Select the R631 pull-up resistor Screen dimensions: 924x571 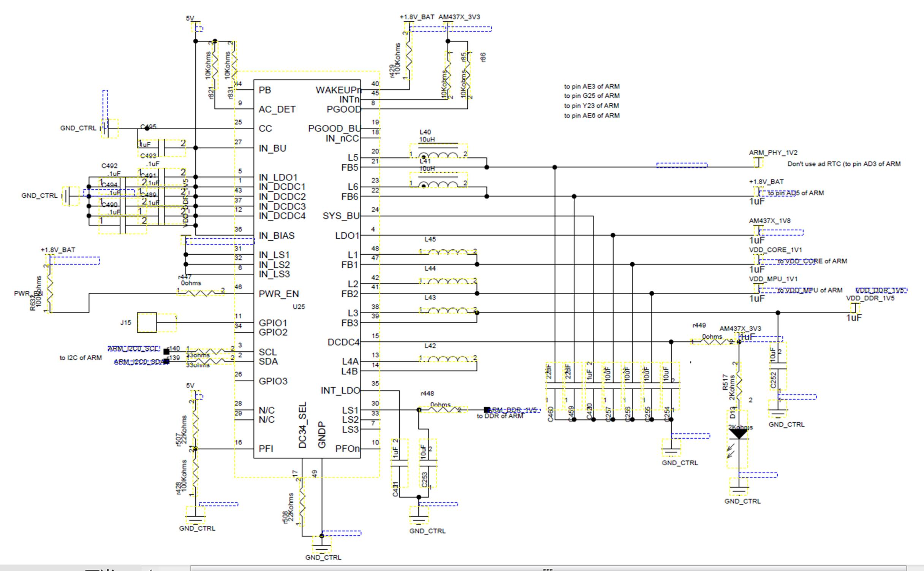pyautogui.click(x=50, y=288)
